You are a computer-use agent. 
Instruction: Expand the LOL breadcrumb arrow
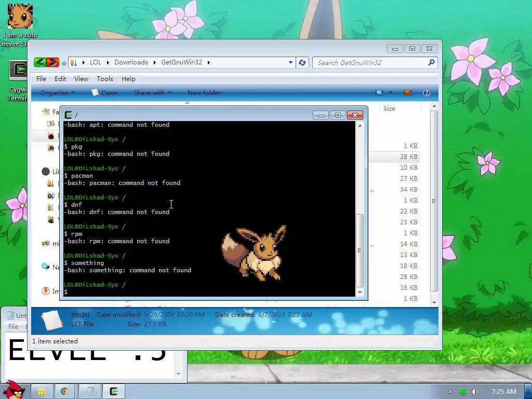point(108,62)
